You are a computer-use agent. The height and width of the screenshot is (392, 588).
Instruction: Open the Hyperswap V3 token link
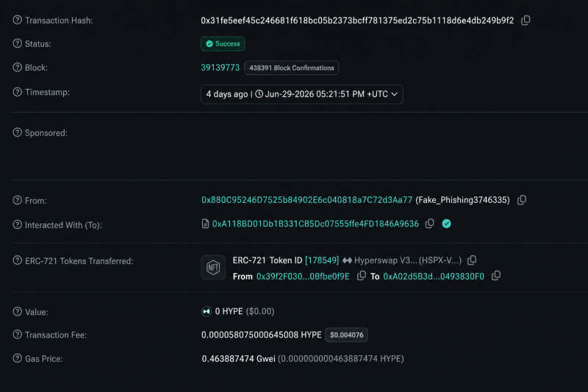click(408, 260)
